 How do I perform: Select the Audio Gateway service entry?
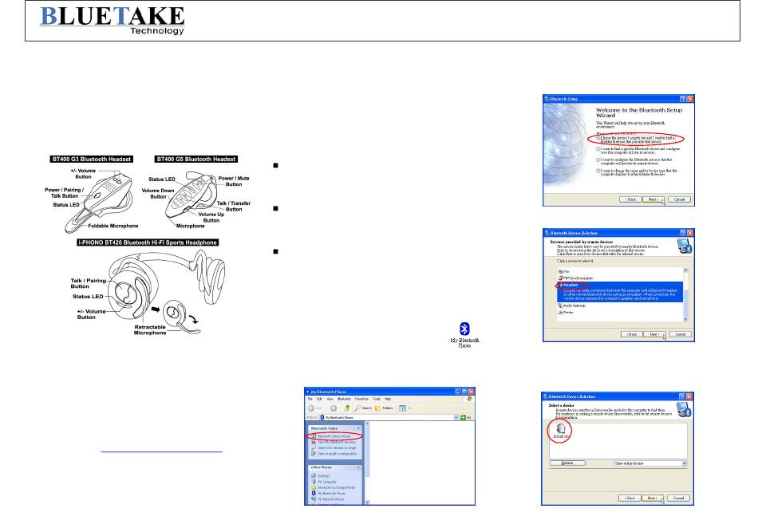click(572, 305)
